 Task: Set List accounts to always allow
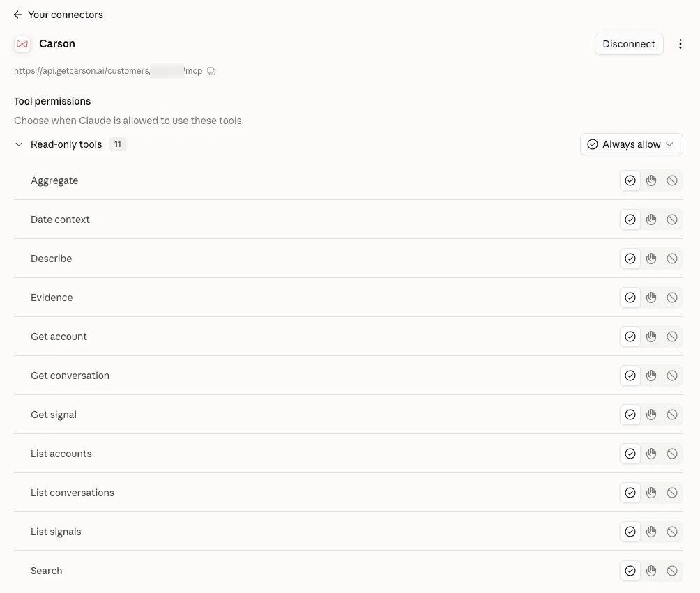click(630, 454)
